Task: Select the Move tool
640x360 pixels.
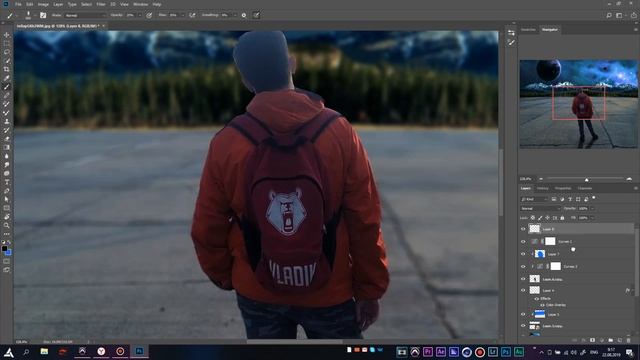Action: (7, 35)
